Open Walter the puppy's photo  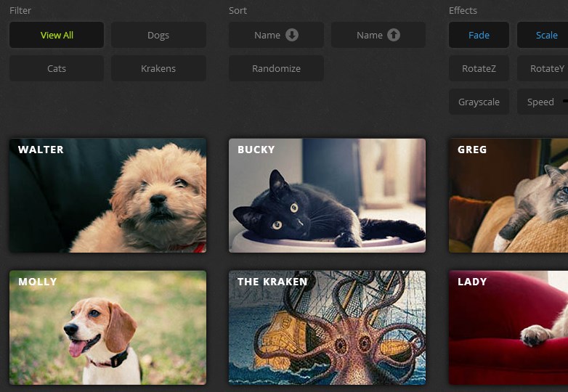tap(107, 195)
